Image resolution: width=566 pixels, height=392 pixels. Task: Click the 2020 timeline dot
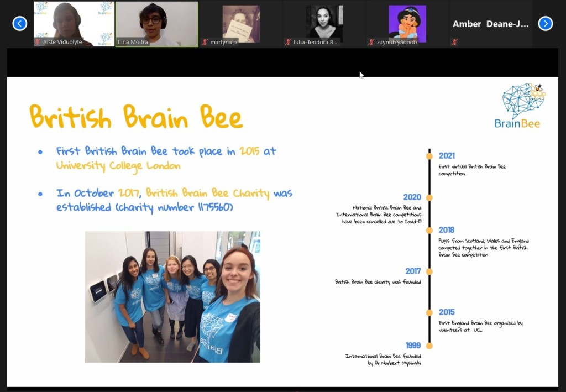(429, 197)
